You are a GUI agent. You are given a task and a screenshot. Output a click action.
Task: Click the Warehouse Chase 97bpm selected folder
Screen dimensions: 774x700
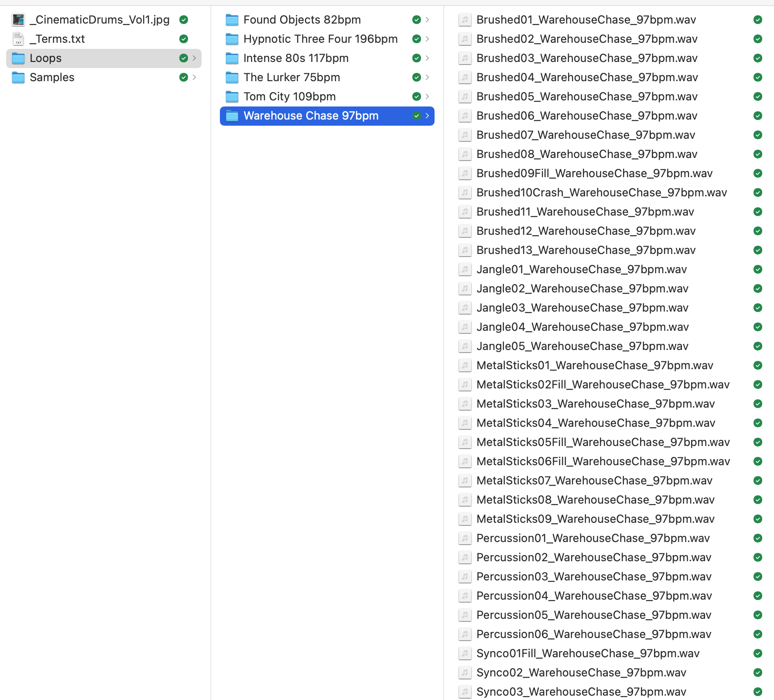click(311, 116)
